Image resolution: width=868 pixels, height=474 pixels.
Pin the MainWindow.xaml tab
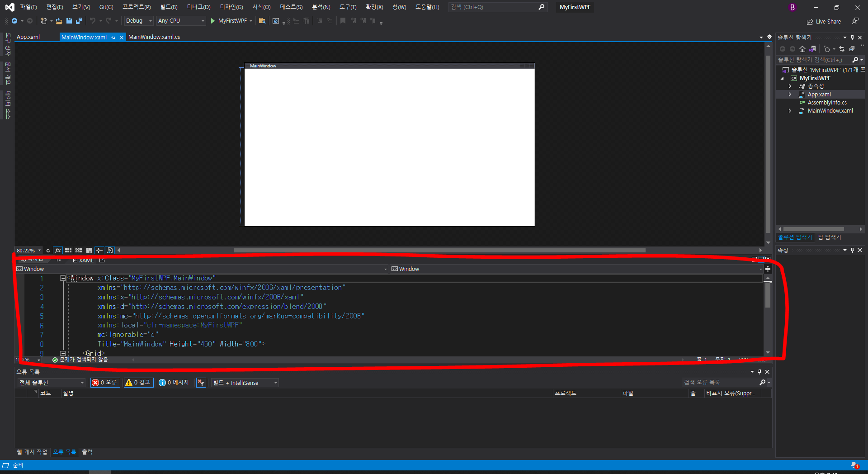(x=113, y=38)
